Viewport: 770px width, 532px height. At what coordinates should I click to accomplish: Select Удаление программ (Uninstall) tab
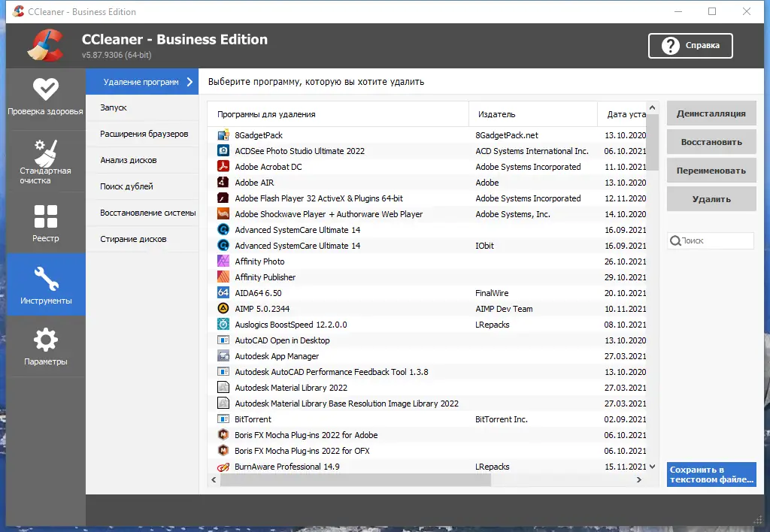[x=142, y=82]
